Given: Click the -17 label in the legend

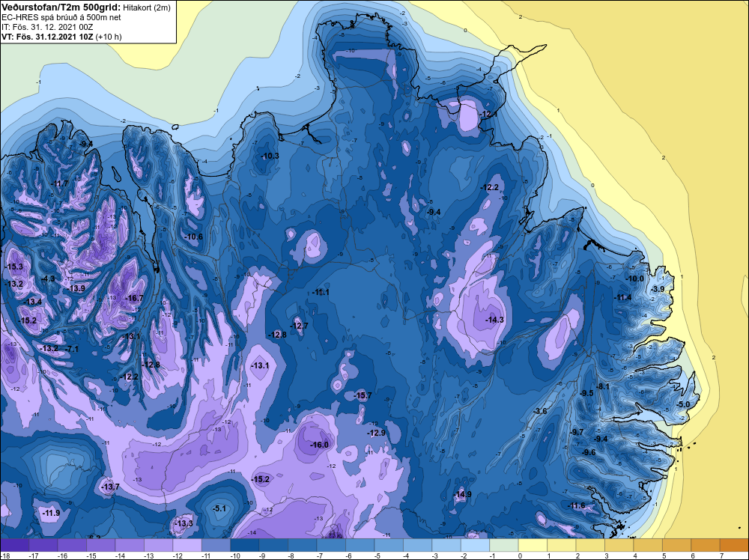Looking at the screenshot, I should click(x=33, y=556).
